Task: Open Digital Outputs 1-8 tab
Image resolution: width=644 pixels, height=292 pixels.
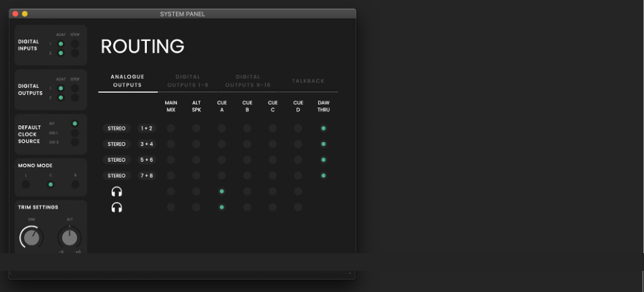Action: point(188,81)
